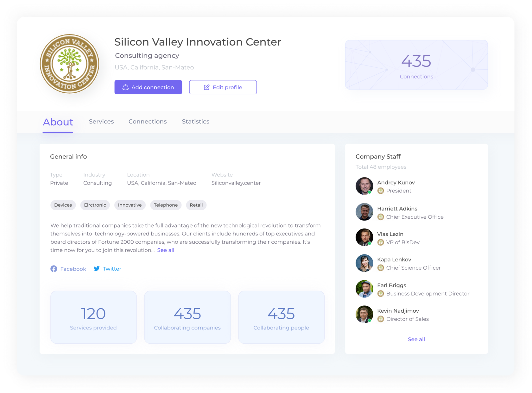Click Earl Briggs's profile photo
The width and height of the screenshot is (532, 393).
[x=364, y=289]
